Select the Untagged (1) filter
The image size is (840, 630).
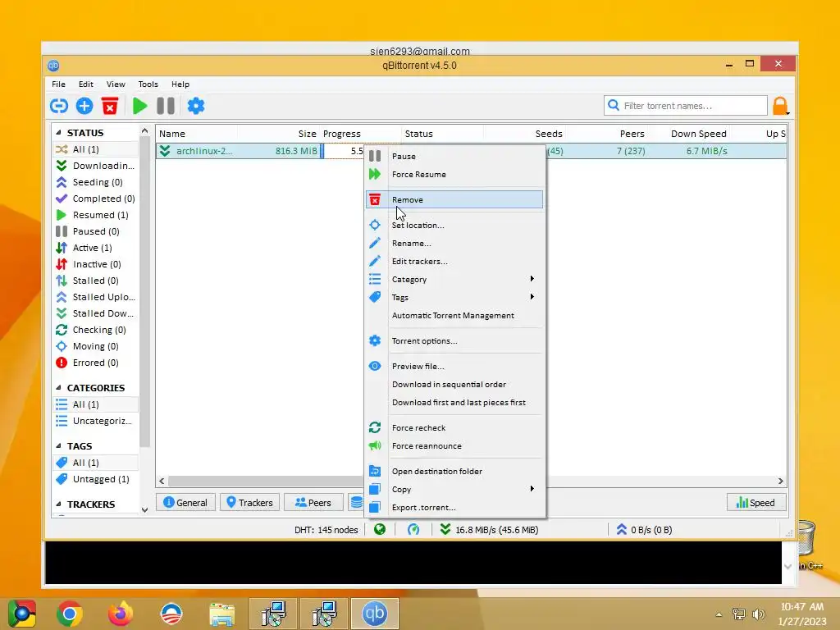(x=95, y=479)
